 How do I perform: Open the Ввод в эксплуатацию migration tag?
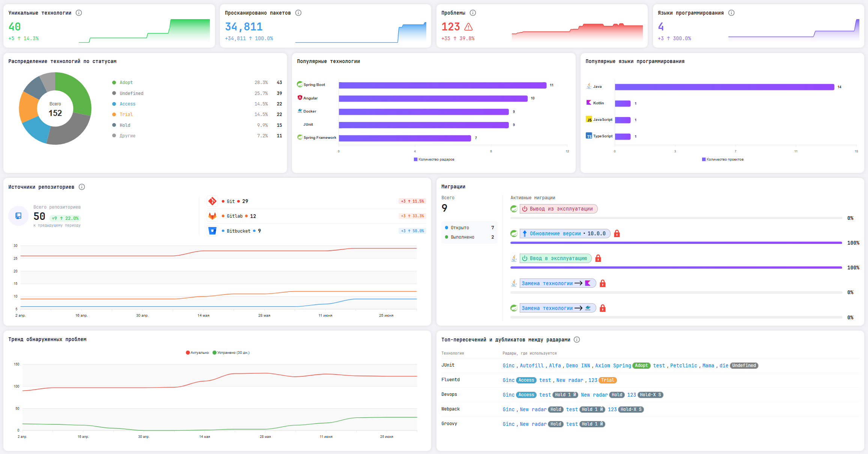point(555,259)
